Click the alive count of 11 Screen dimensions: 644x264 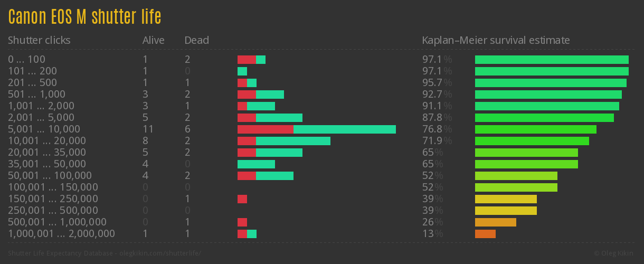pos(148,129)
